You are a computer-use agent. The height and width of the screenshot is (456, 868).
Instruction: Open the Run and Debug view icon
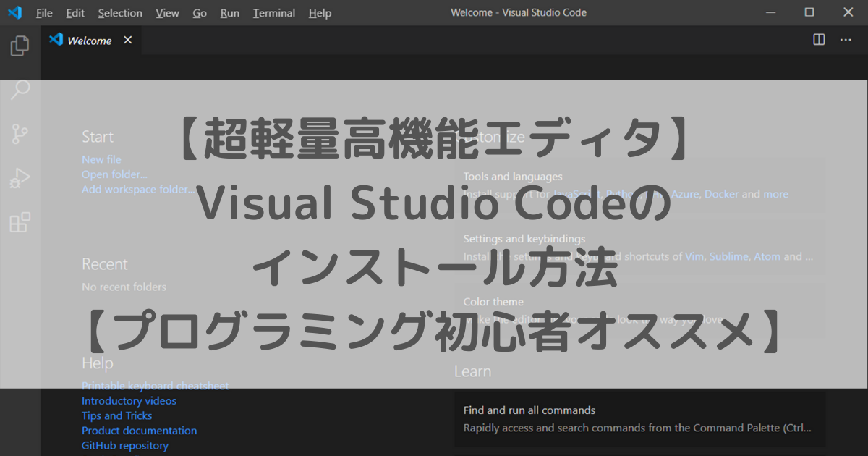click(x=20, y=178)
